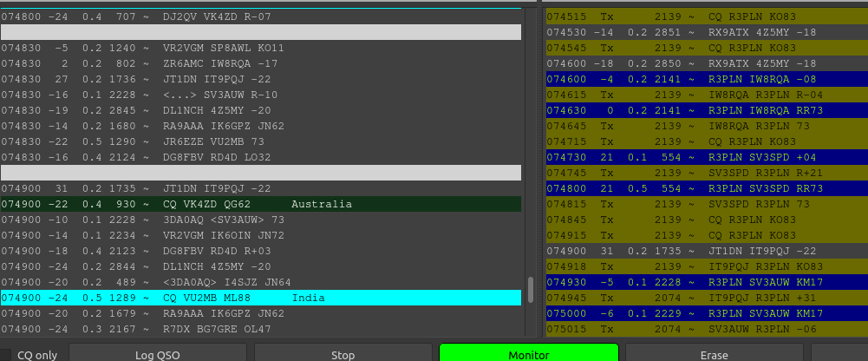Viewport: 868px width, 361px height.
Task: Select the 074515 Tx CQ R3PLN KO83 row
Action: [x=707, y=16]
